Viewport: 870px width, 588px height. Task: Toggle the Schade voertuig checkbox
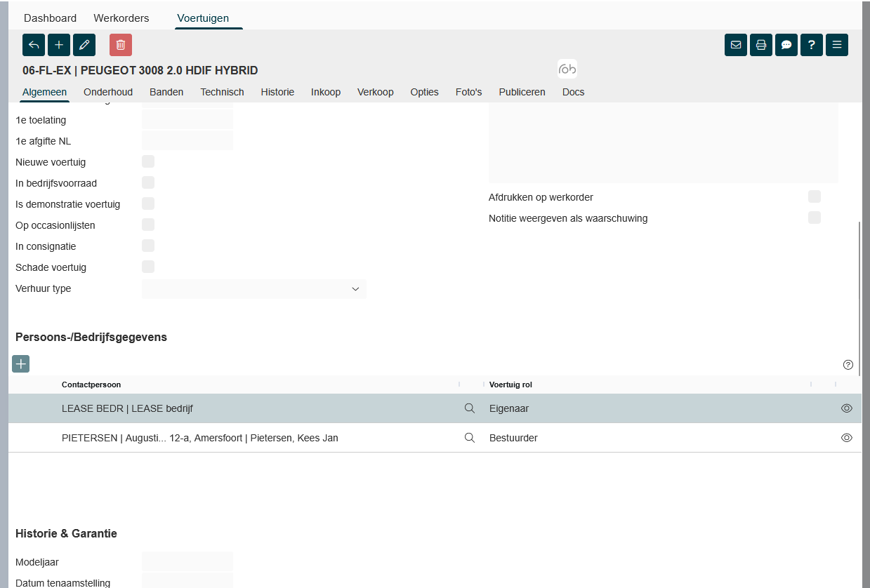148,267
